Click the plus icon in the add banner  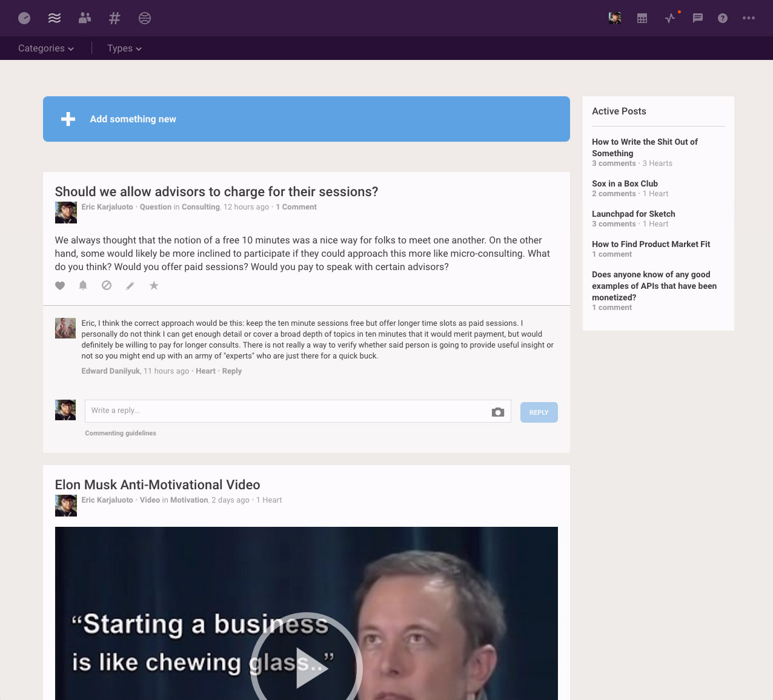68,119
